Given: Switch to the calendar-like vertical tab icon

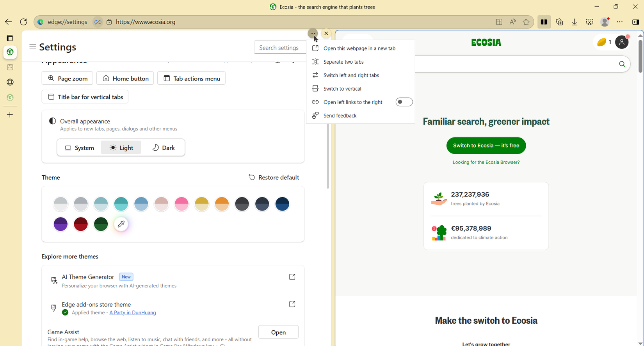Looking at the screenshot, I should (10, 67).
